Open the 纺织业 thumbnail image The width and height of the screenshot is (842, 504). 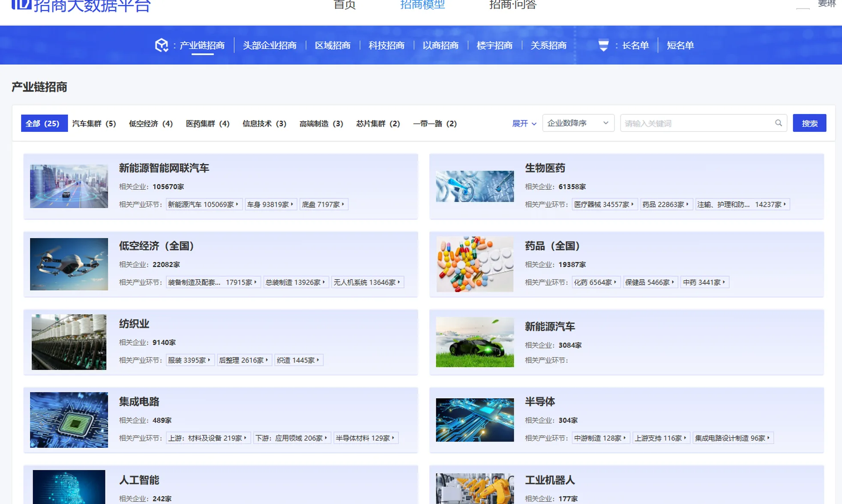[x=69, y=342]
